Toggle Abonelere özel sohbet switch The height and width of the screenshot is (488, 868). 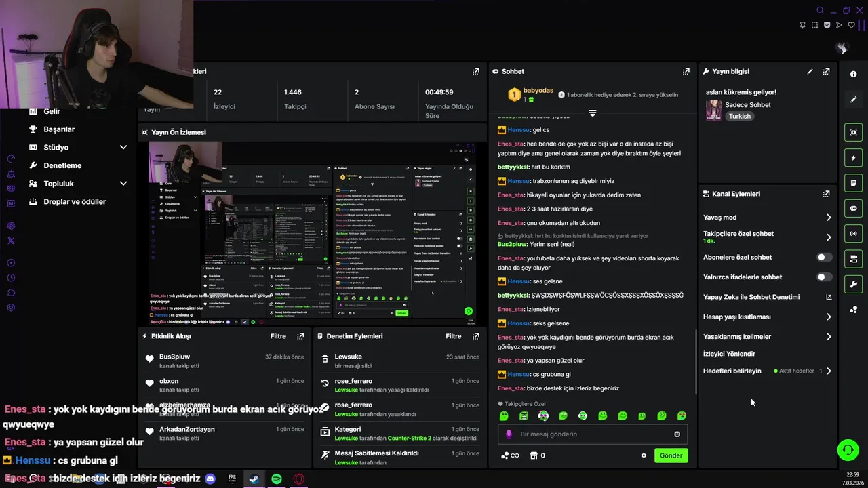[x=824, y=258]
